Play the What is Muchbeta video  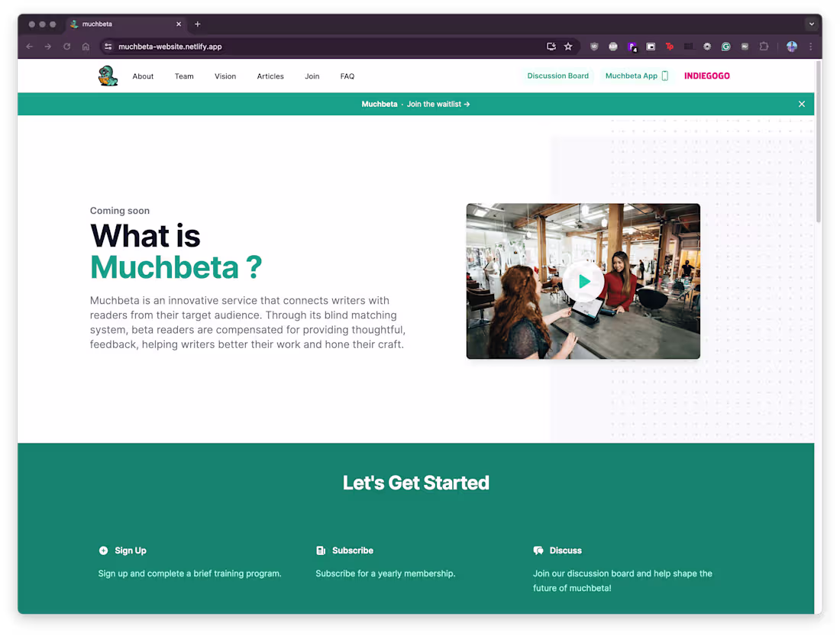tap(583, 281)
